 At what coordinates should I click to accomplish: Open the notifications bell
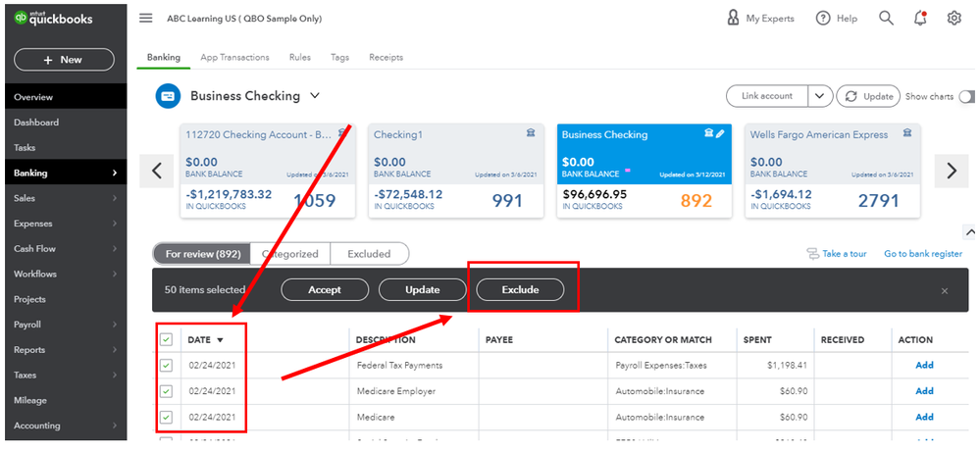coord(920,18)
